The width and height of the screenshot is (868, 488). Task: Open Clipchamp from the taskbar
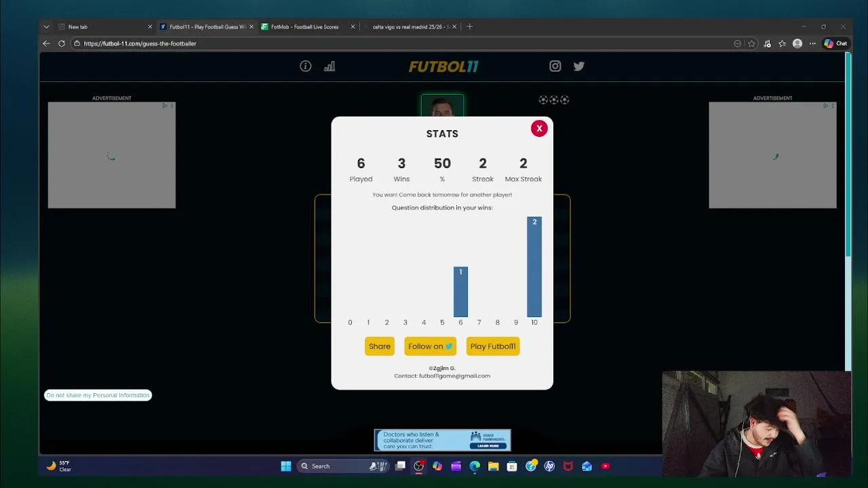[x=456, y=466]
